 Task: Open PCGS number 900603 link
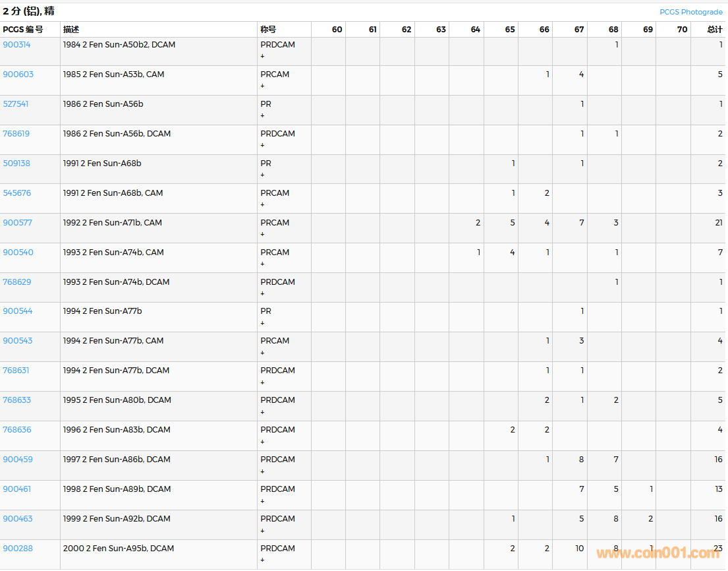[x=18, y=75]
